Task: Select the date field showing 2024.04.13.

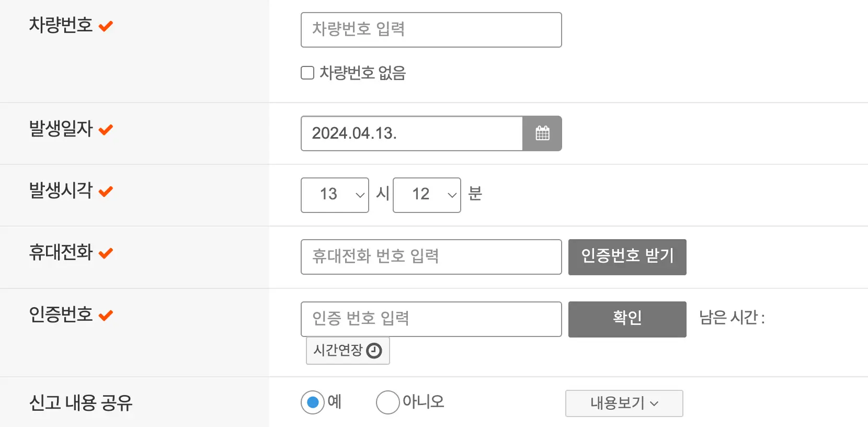Action: [412, 133]
